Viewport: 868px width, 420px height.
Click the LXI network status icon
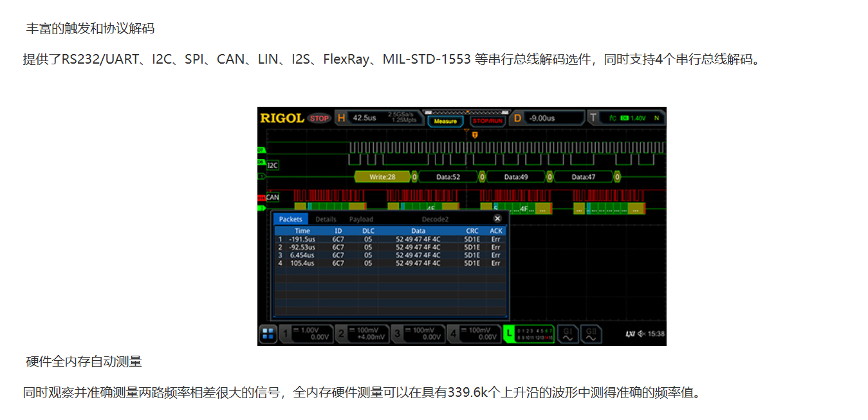pyautogui.click(x=630, y=334)
